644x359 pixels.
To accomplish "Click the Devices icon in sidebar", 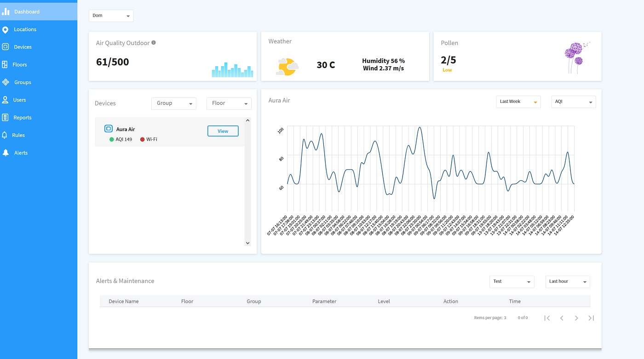I will 6,47.
